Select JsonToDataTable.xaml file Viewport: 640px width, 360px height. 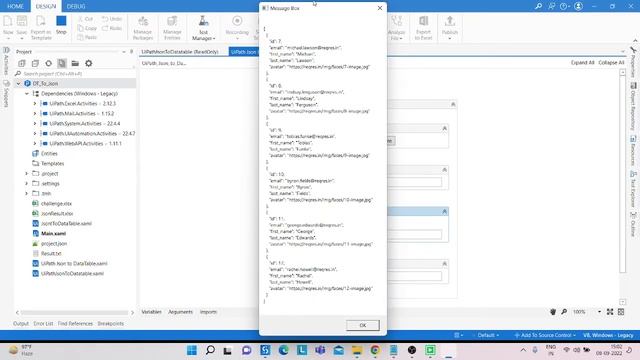[x=66, y=223]
